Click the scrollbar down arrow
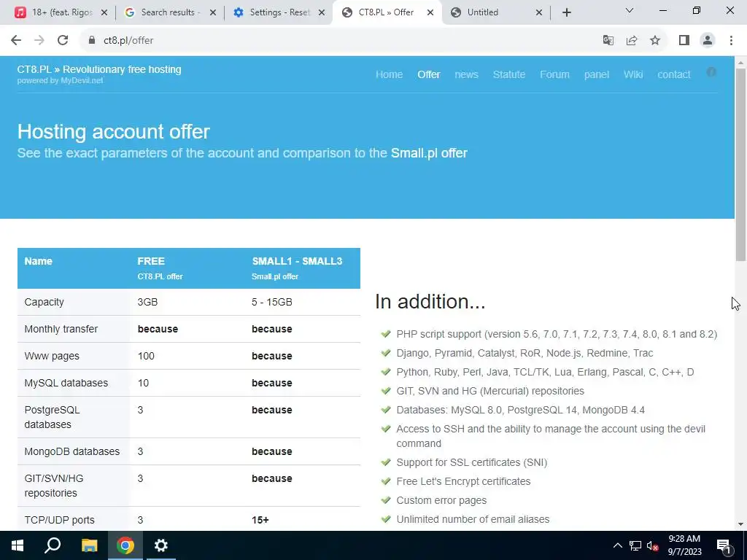The image size is (747, 560). pyautogui.click(x=740, y=524)
